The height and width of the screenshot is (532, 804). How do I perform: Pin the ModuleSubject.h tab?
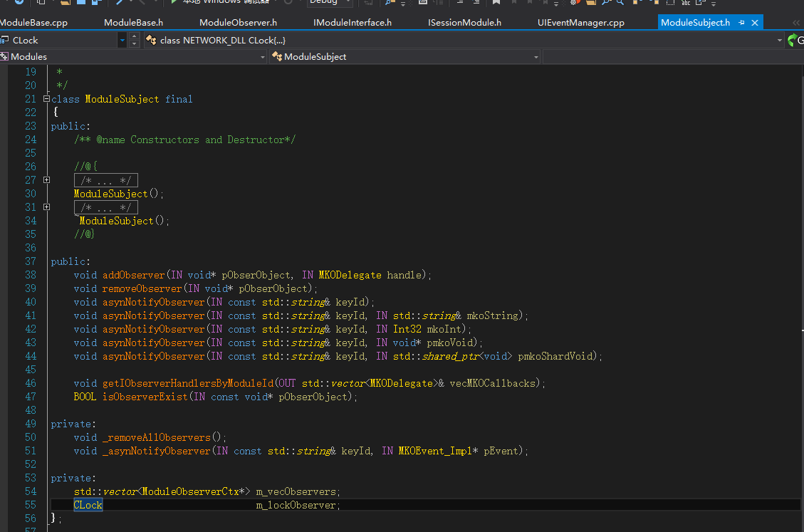pyautogui.click(x=741, y=23)
